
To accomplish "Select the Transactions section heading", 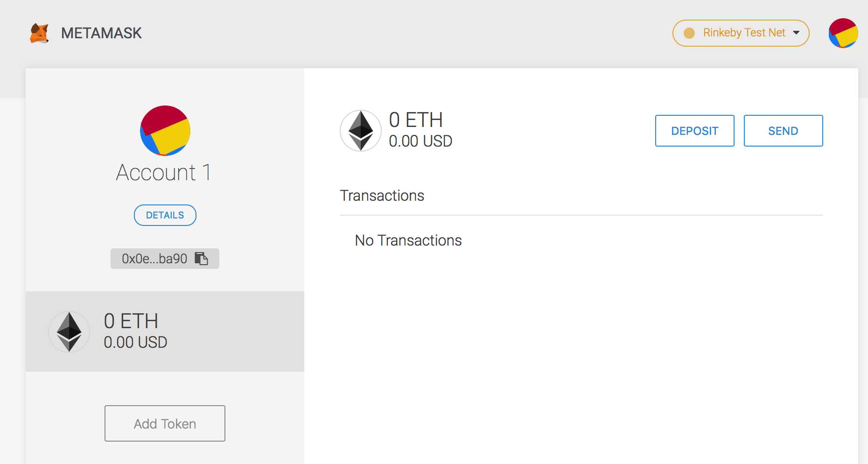I will pyautogui.click(x=382, y=196).
